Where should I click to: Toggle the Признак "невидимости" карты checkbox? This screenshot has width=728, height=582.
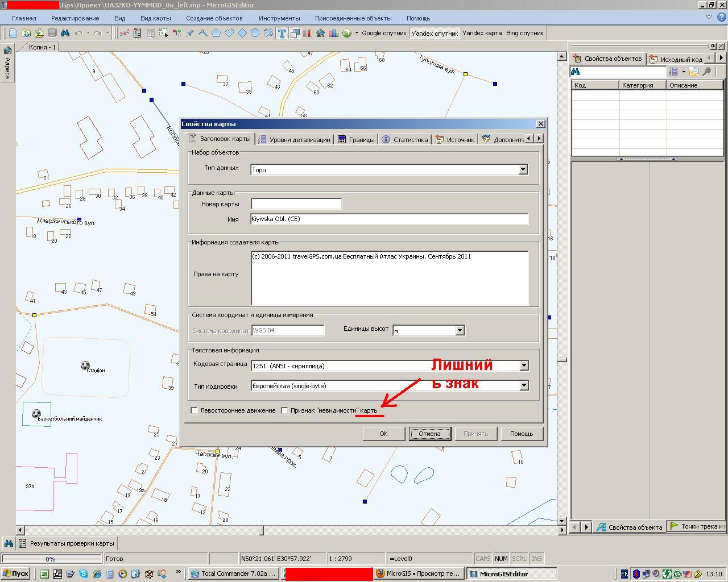(x=285, y=410)
